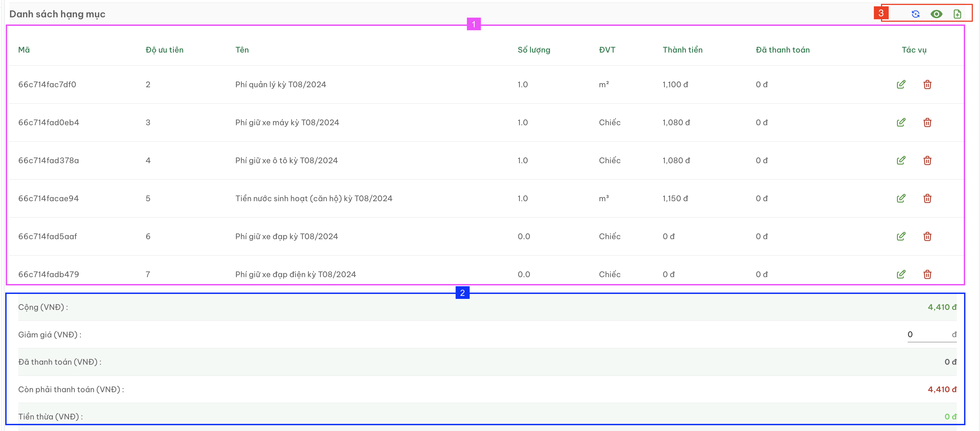Edit the Phí giữ xe máy row

point(901,122)
